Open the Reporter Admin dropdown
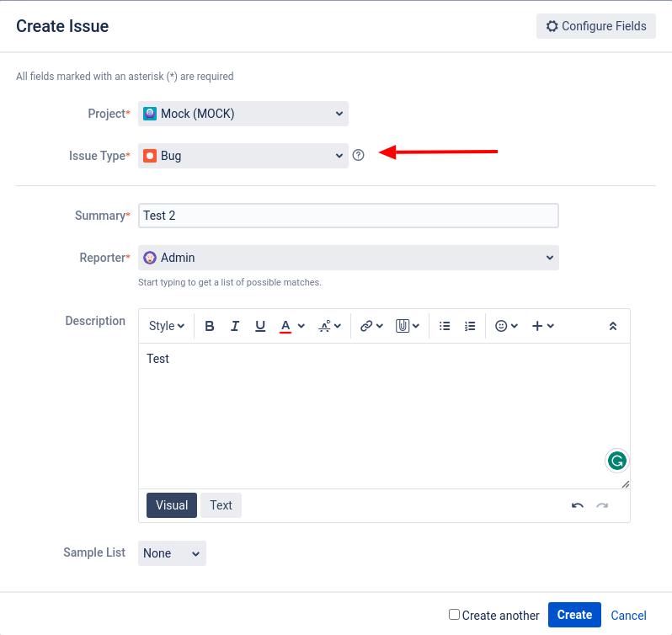672x635 pixels. click(x=349, y=258)
